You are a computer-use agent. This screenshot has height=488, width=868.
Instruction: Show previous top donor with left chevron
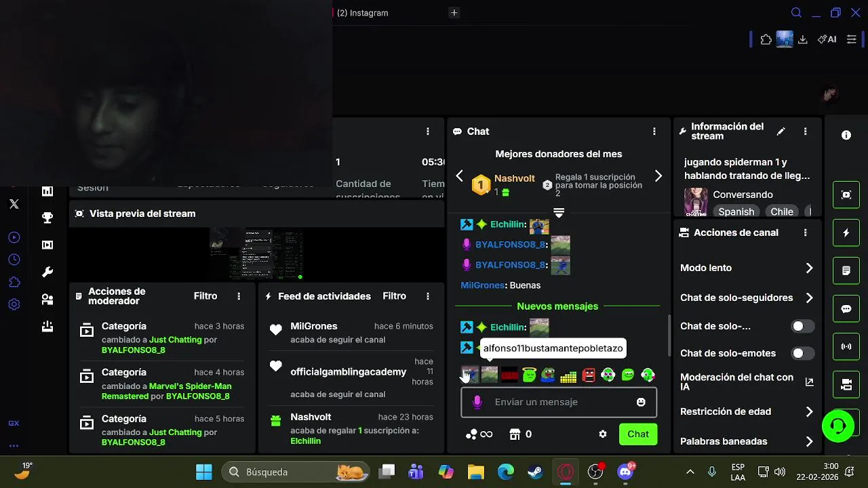coord(460,176)
